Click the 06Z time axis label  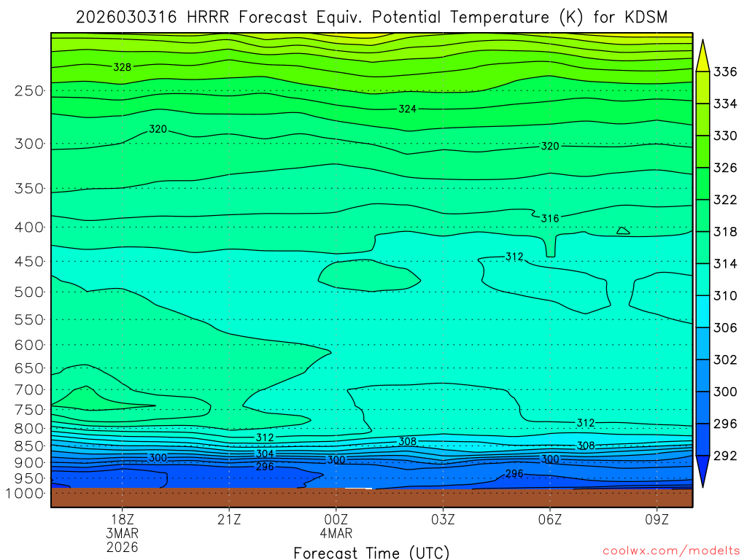click(550, 519)
